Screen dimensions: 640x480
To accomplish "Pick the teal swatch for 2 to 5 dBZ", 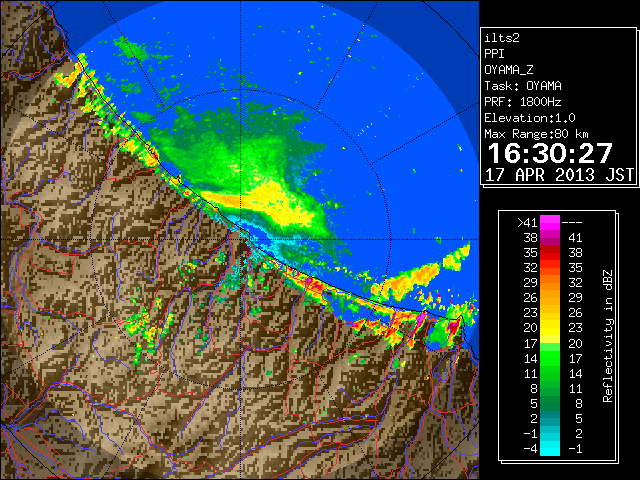I will point(550,418).
